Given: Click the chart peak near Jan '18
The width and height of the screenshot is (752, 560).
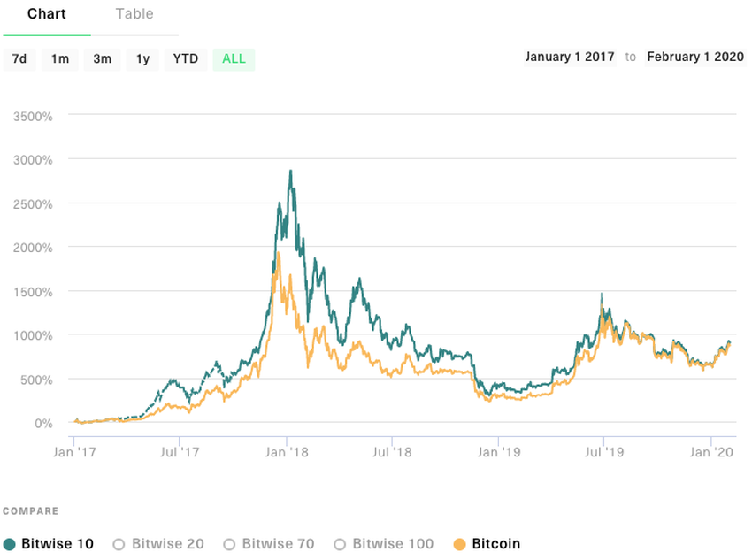Looking at the screenshot, I should pos(290,170).
